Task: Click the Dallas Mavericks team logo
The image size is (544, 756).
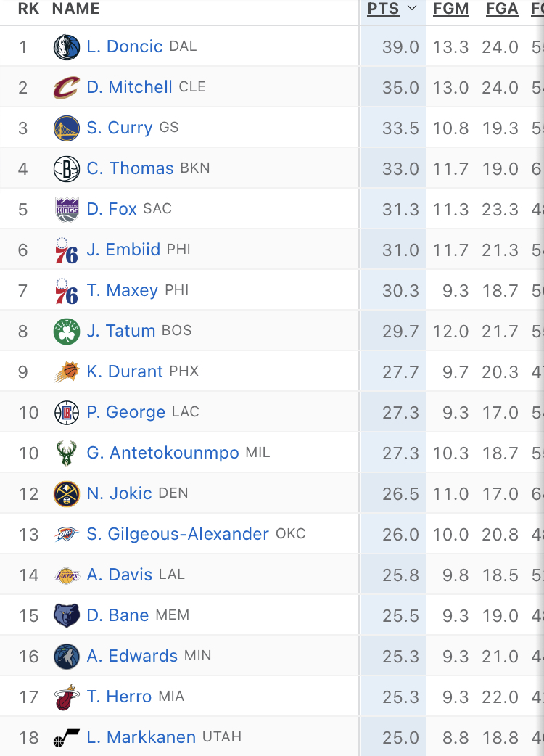Action: click(67, 47)
